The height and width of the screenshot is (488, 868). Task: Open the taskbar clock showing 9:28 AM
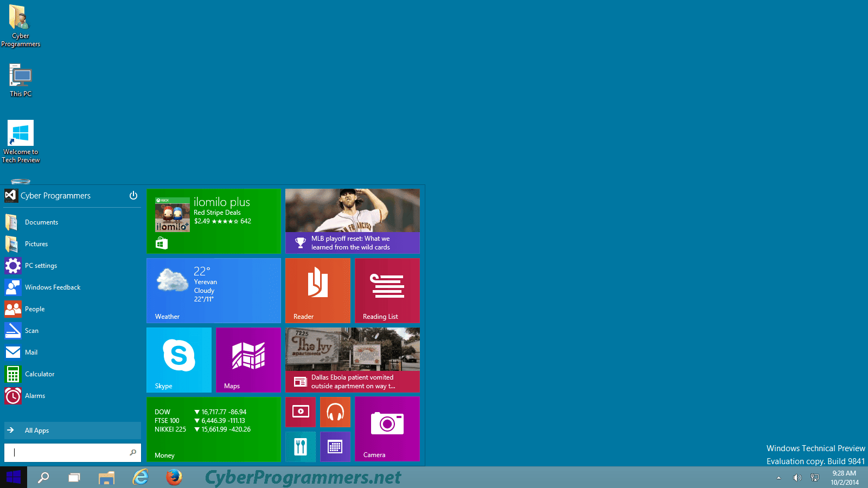click(x=845, y=478)
